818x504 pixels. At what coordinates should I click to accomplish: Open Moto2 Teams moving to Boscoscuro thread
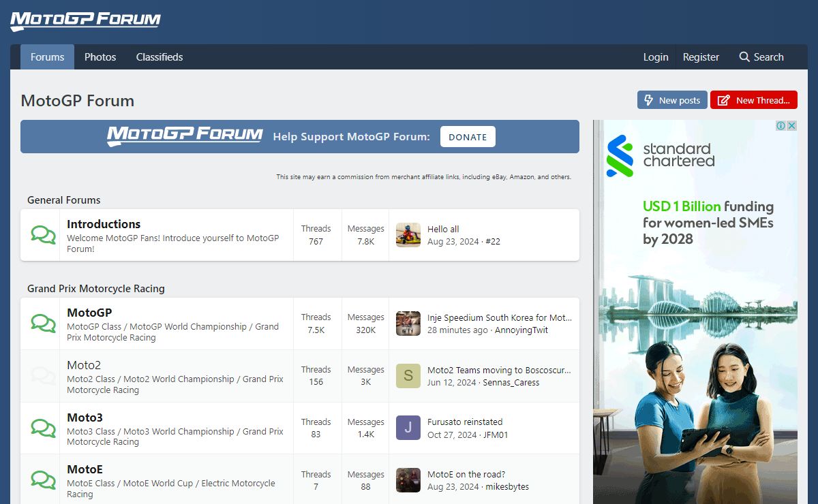pyautogui.click(x=499, y=371)
